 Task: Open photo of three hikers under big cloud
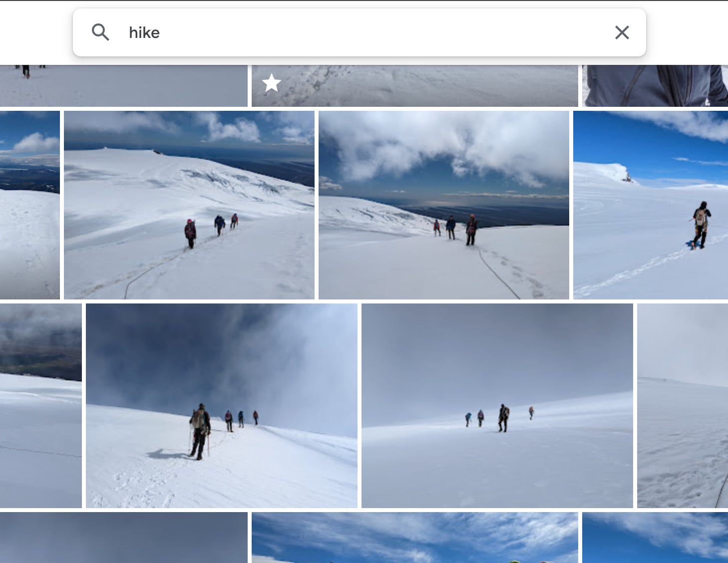coord(444,205)
